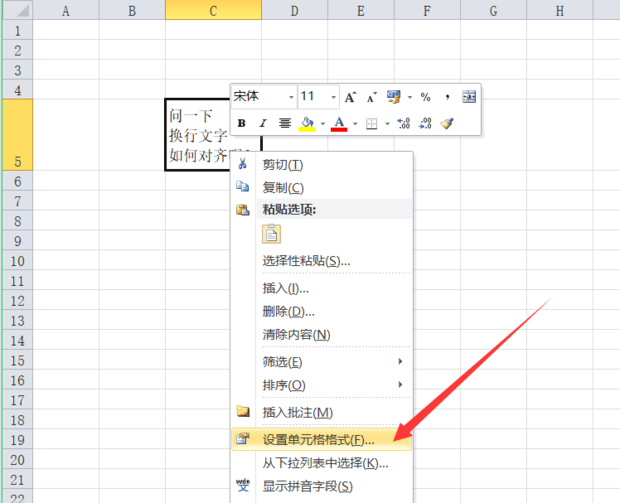
Task: Expand 筛选(E) submenu
Action: (x=322, y=362)
